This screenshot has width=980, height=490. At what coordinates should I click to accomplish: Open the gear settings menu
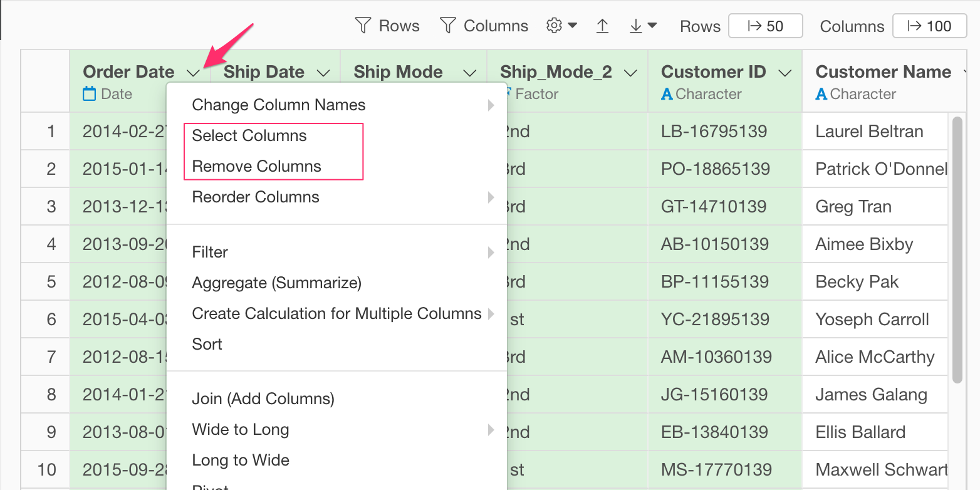(561, 26)
